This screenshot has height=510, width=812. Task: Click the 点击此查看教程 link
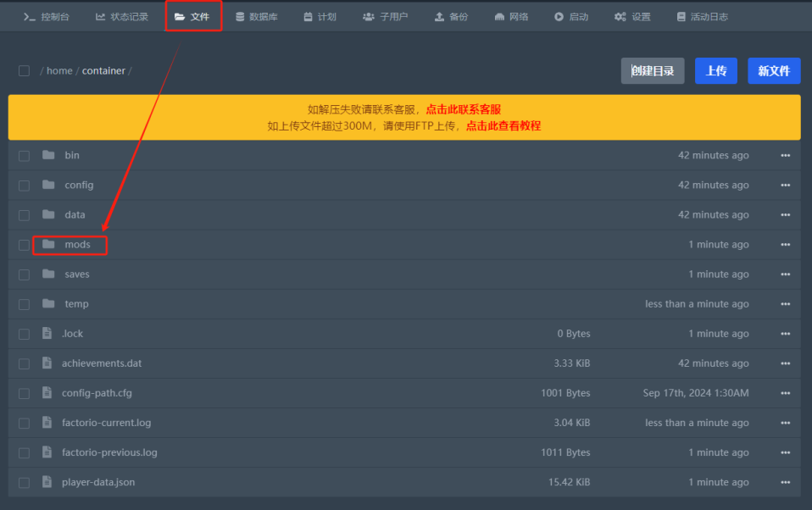[503, 125]
